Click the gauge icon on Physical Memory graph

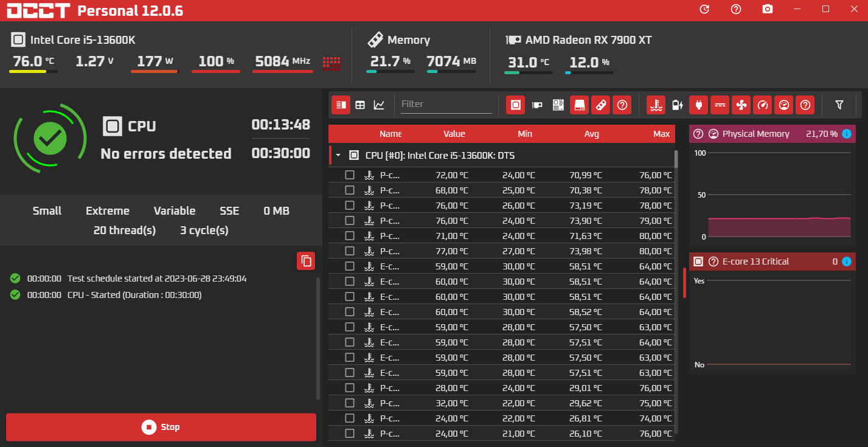pos(713,134)
